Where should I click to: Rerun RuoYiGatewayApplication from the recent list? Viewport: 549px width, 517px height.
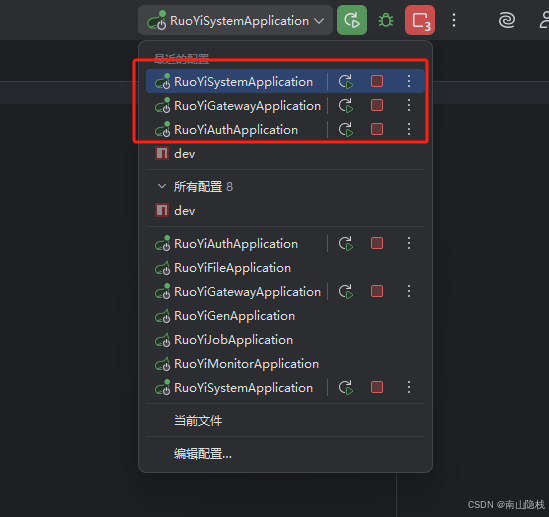(x=346, y=105)
